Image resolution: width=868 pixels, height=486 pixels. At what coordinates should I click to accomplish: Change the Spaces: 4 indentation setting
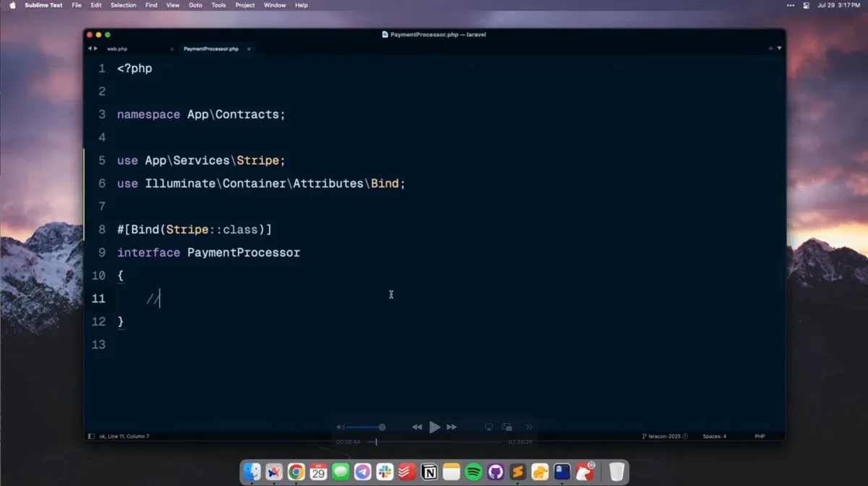click(715, 436)
